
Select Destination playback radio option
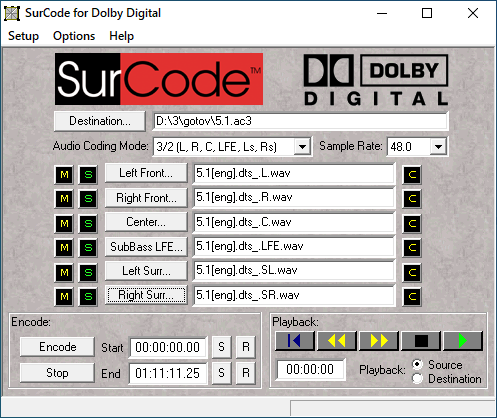417,379
